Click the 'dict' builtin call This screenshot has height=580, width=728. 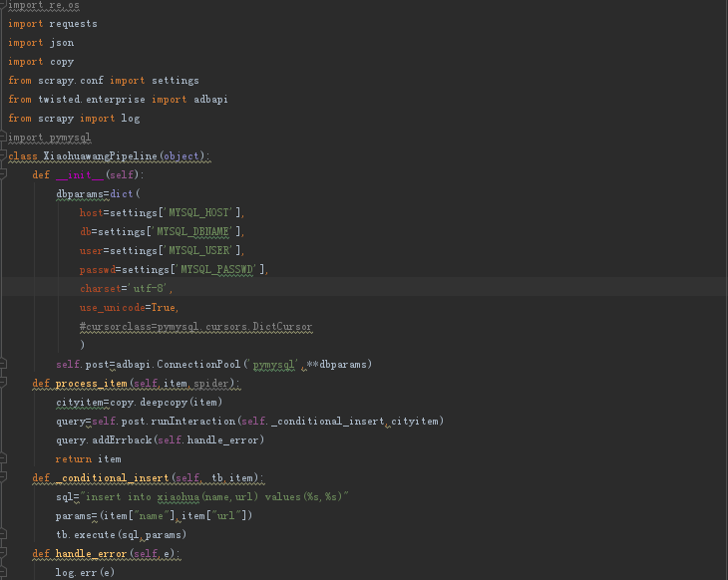pyautogui.click(x=122, y=194)
